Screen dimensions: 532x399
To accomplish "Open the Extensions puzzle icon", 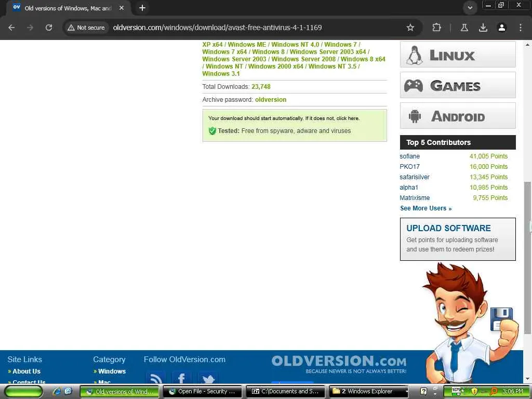I will click(436, 28).
